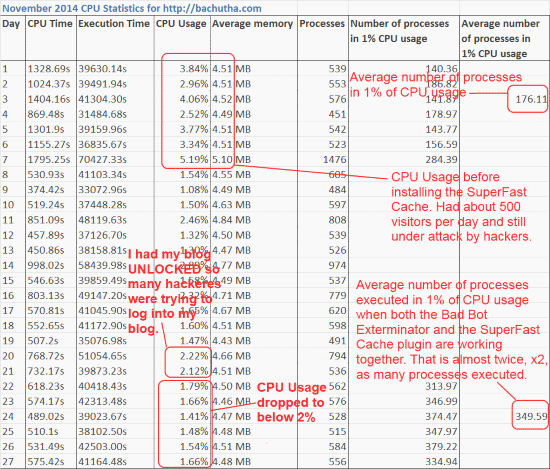The height and width of the screenshot is (469, 550).
Task: Click CPU Time cell 546.63s
Action: pyautogui.click(x=46, y=281)
